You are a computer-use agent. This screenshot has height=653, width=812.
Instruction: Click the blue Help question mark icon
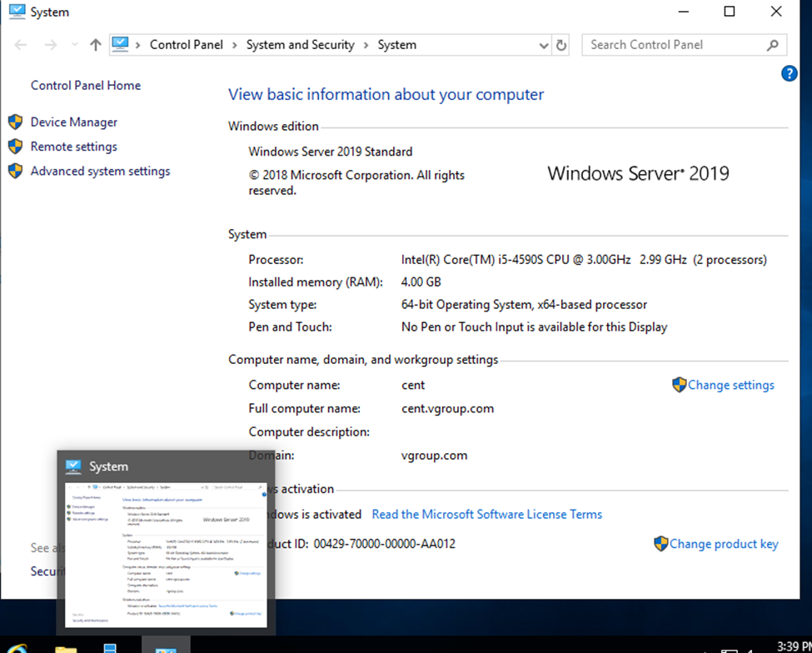point(790,74)
